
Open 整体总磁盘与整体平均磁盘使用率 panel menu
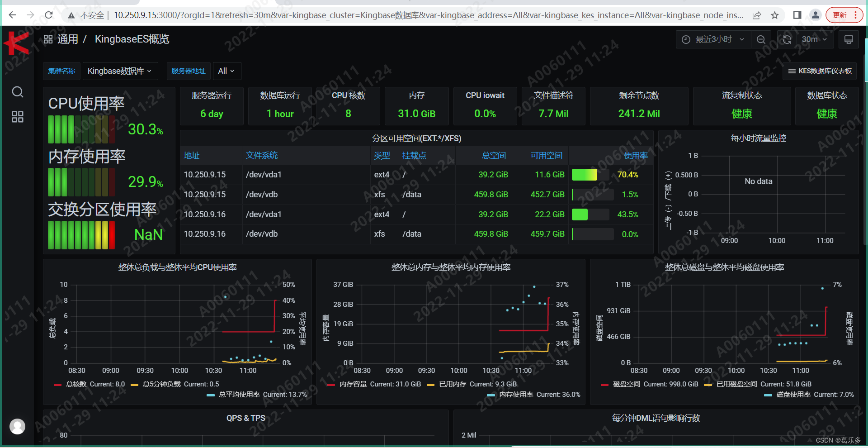724,267
